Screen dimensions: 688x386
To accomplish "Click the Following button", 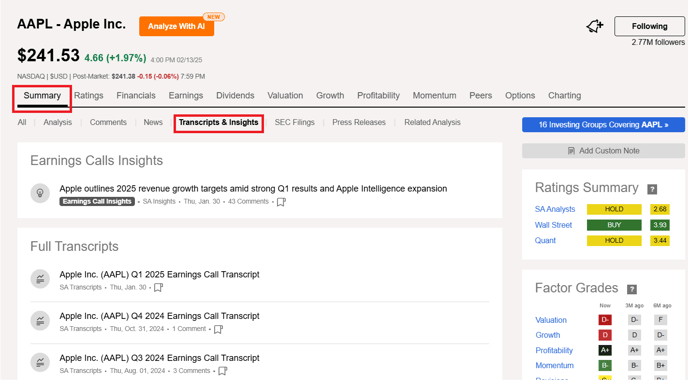I will pyautogui.click(x=649, y=26).
